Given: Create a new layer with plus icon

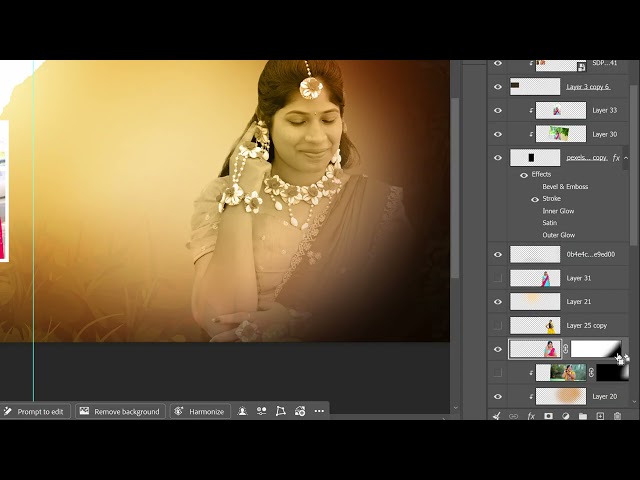Looking at the screenshot, I should pyautogui.click(x=600, y=416).
